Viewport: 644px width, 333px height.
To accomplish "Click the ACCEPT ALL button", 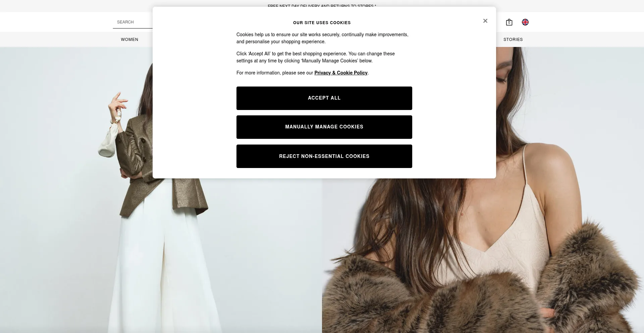I will 324,98.
